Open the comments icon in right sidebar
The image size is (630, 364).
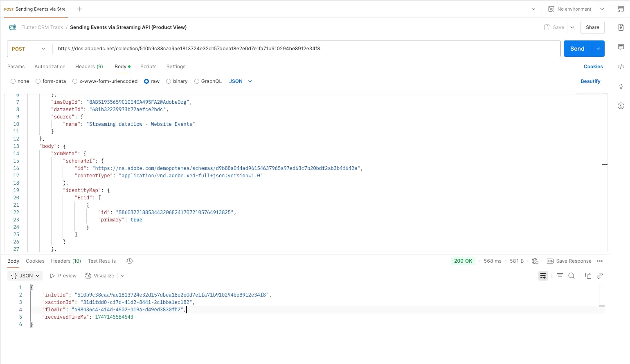click(x=621, y=47)
